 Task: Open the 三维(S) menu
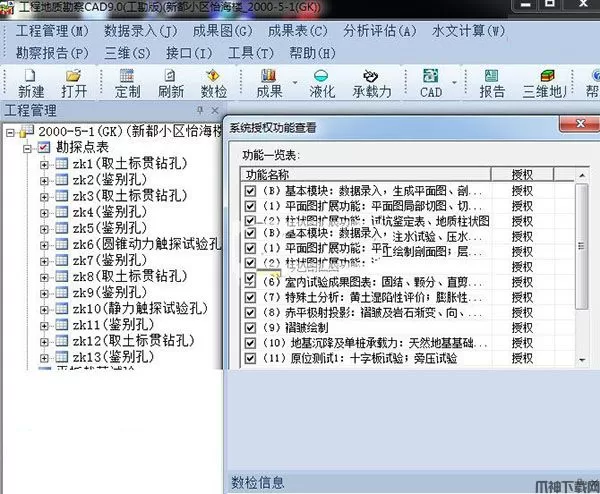click(x=127, y=53)
